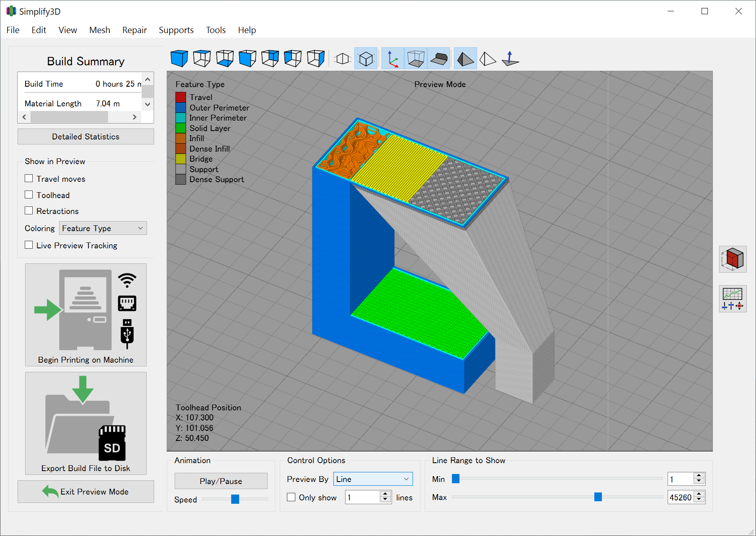Open the Supports menu
Viewport: 756px width, 536px height.
(x=176, y=30)
